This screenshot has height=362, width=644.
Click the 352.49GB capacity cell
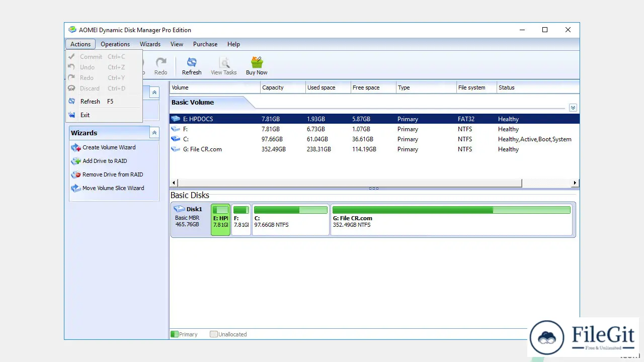[274, 149]
